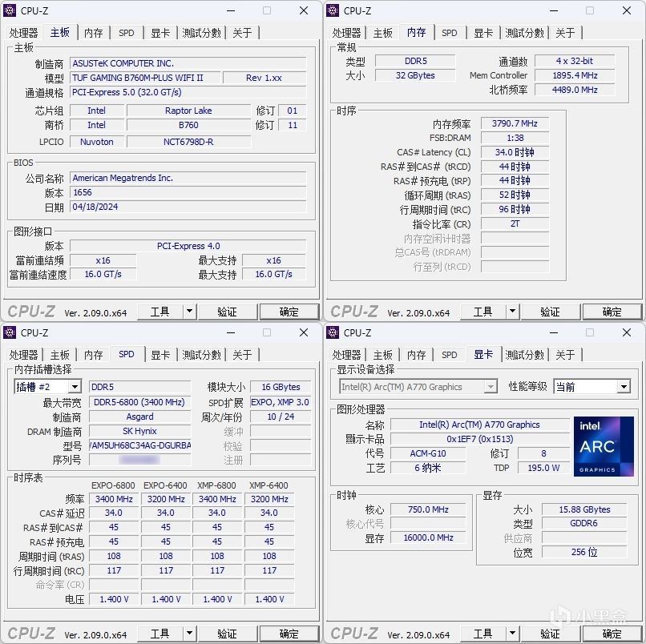Open 内存 tab in mainboard window
646x644 pixels.
pos(94,33)
